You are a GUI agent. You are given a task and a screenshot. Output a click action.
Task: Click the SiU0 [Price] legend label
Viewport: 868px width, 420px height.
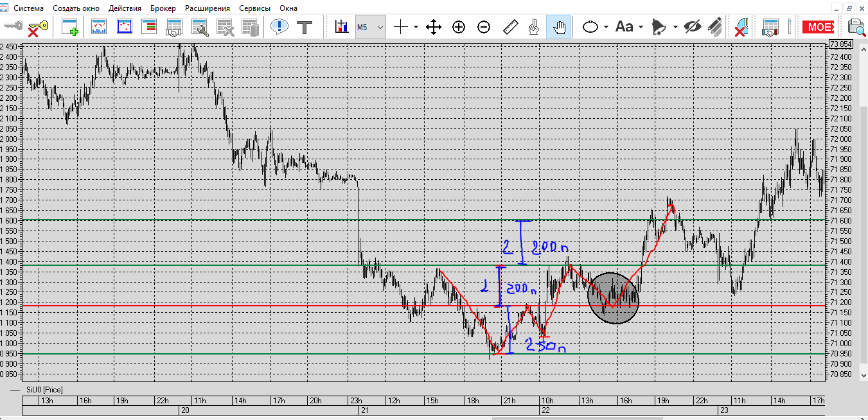coord(44,390)
